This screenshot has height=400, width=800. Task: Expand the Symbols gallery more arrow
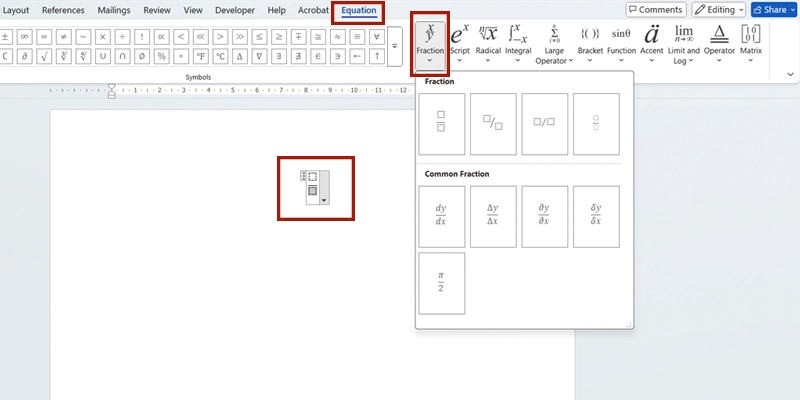pyautogui.click(x=394, y=47)
